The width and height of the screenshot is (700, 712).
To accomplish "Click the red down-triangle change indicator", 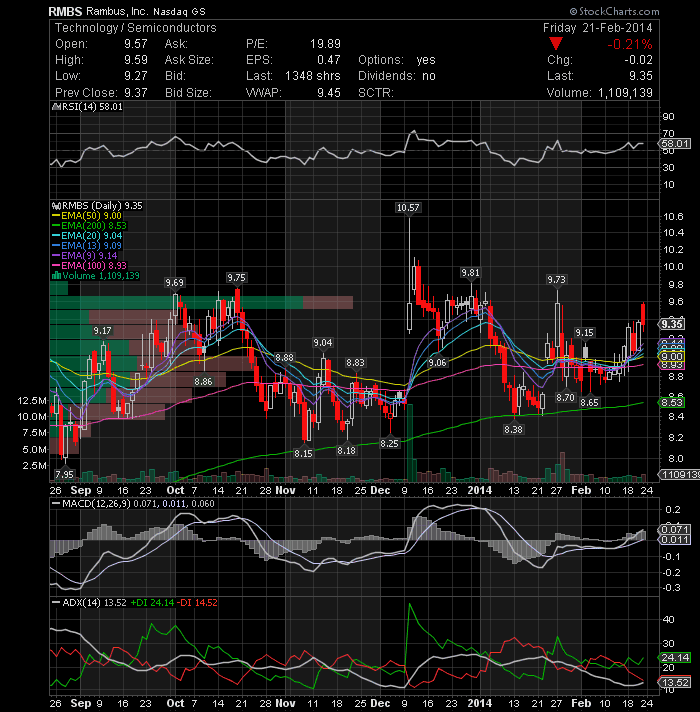I will click(x=556, y=44).
